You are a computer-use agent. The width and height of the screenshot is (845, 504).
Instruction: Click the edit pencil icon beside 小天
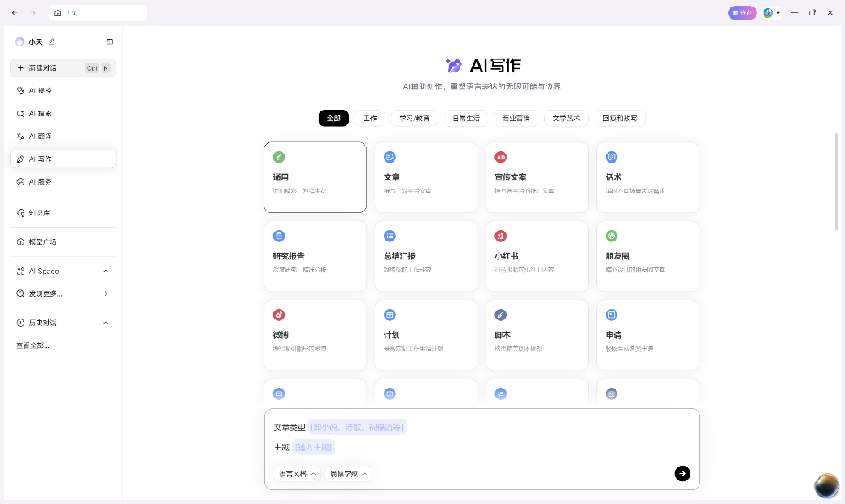52,41
